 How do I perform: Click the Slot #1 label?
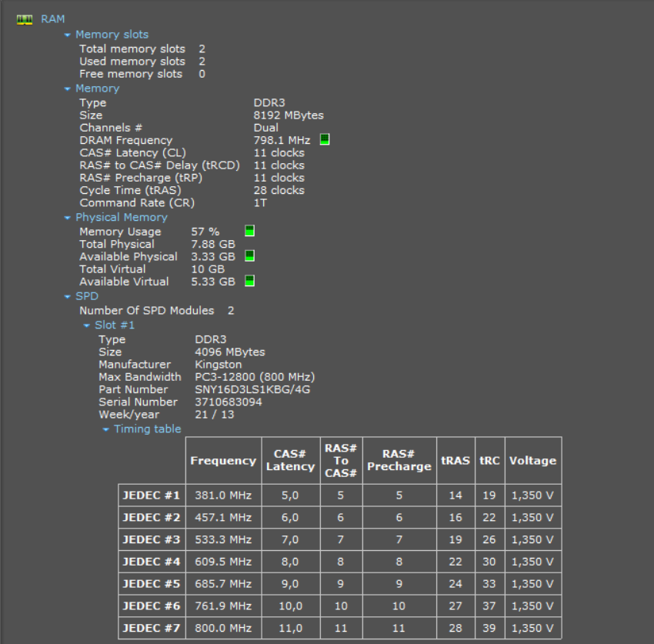coord(115,325)
